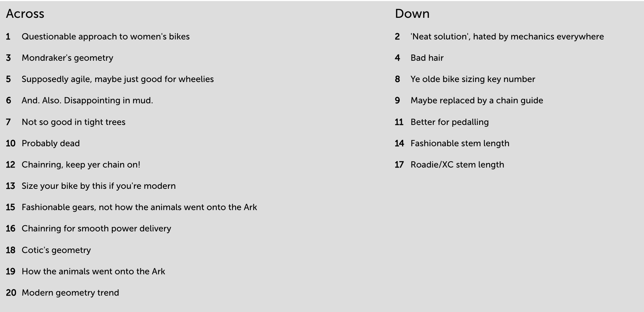Click the 'Probably dead' clue
The image size is (644, 312).
[x=51, y=143]
